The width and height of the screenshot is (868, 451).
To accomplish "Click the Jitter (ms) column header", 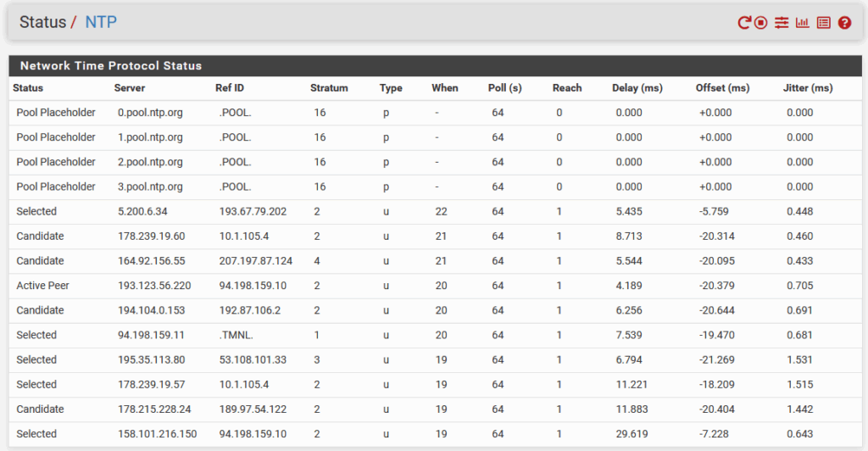I will [808, 88].
